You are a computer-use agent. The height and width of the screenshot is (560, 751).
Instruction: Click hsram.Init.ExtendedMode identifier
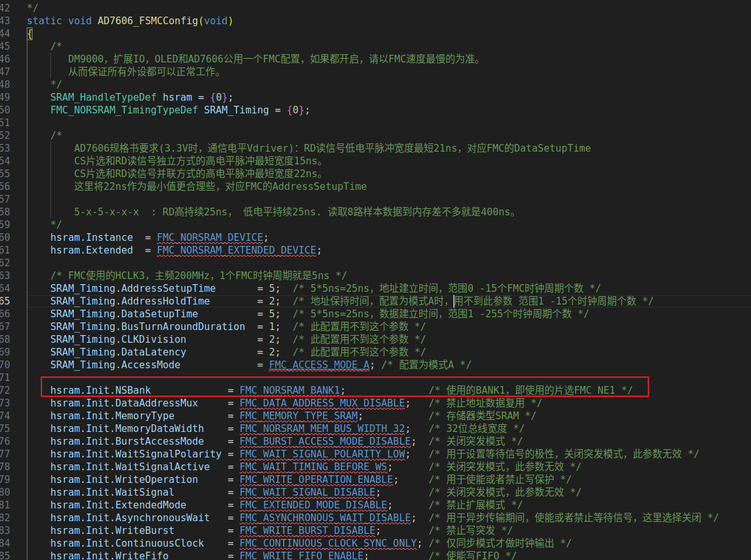point(119,505)
